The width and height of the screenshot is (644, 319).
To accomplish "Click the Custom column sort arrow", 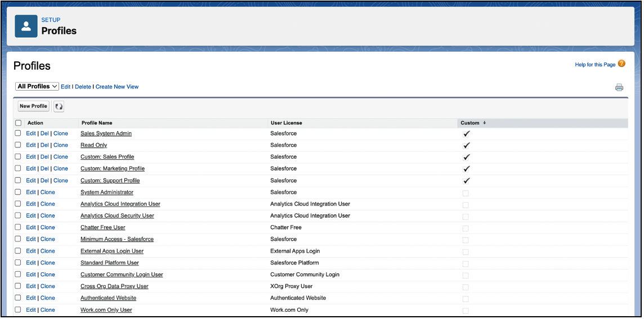I will (484, 123).
